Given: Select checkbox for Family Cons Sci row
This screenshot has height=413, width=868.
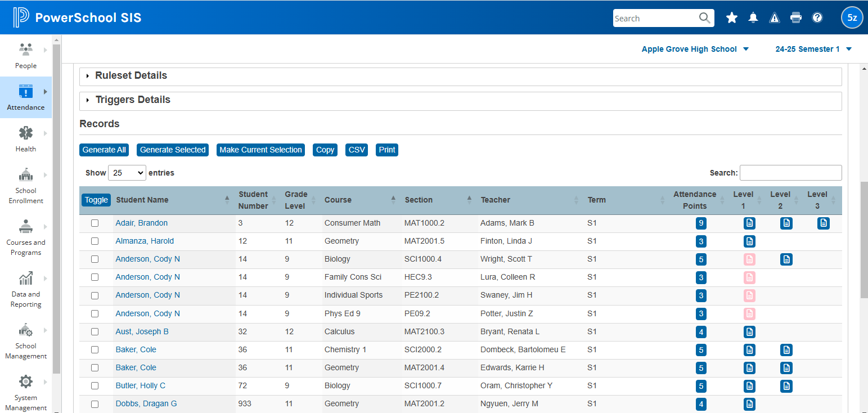Looking at the screenshot, I should pos(95,277).
